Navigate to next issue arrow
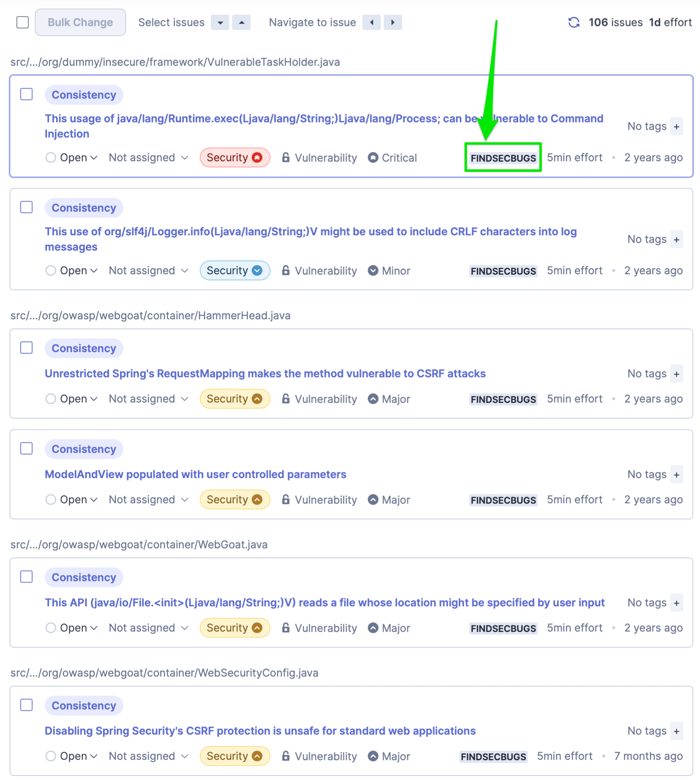700x780 pixels. tap(392, 22)
